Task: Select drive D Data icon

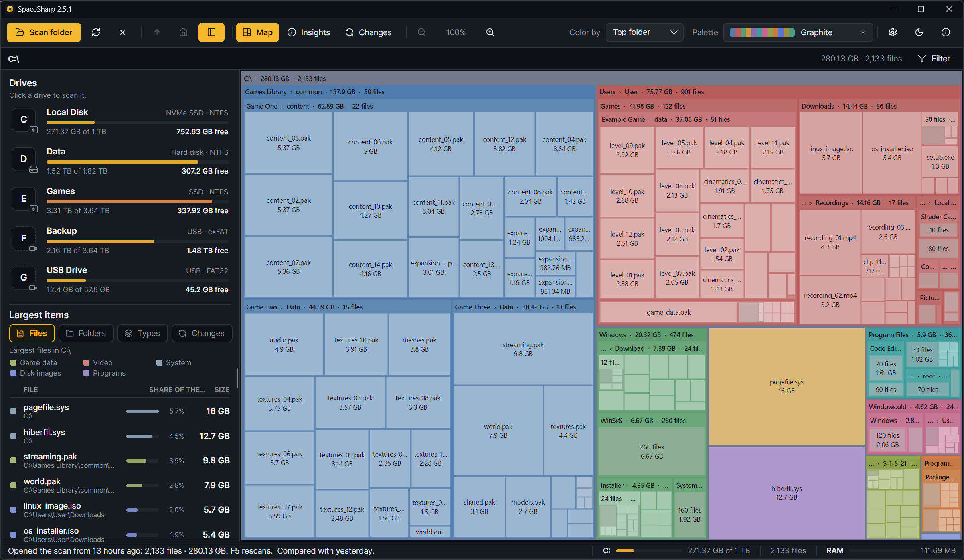Action: point(24,159)
